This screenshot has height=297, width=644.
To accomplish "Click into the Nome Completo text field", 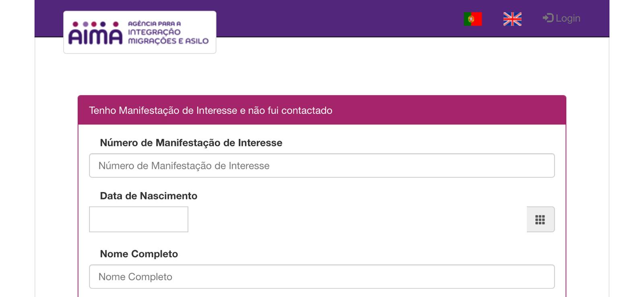I will 322,277.
